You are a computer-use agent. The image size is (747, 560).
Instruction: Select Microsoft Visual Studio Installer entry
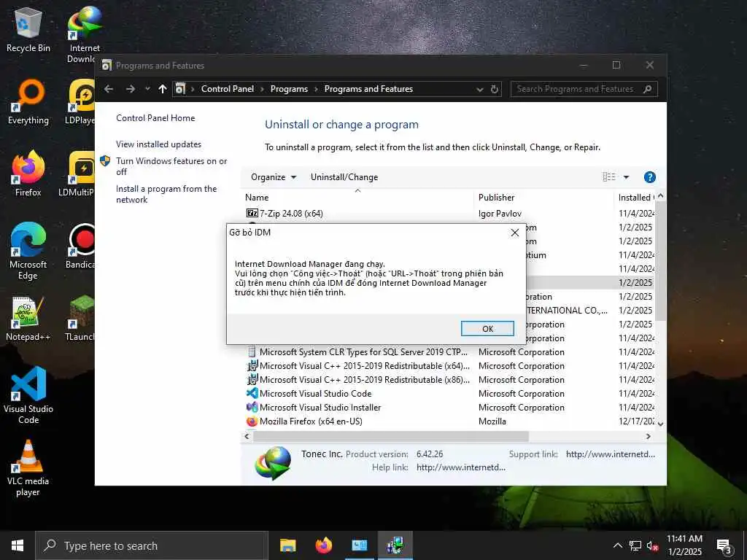(x=320, y=407)
